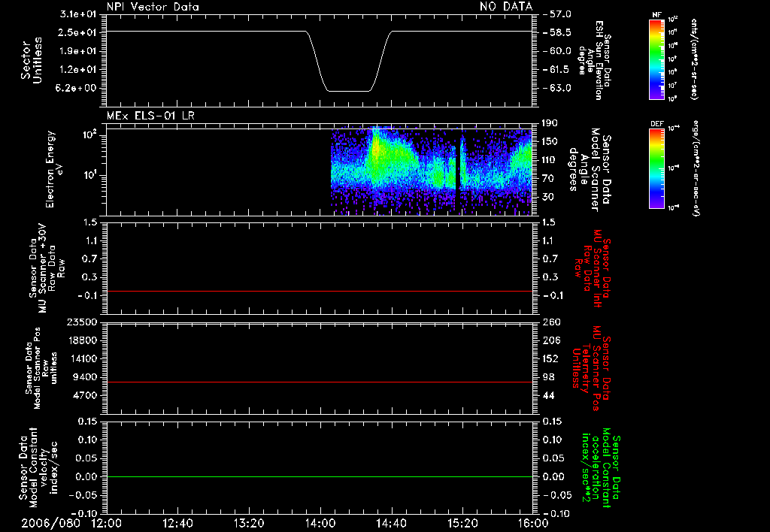770x532 pixels.
Task: Click the white Sun elevation curve dip
Action: pyautogui.click(x=349, y=91)
